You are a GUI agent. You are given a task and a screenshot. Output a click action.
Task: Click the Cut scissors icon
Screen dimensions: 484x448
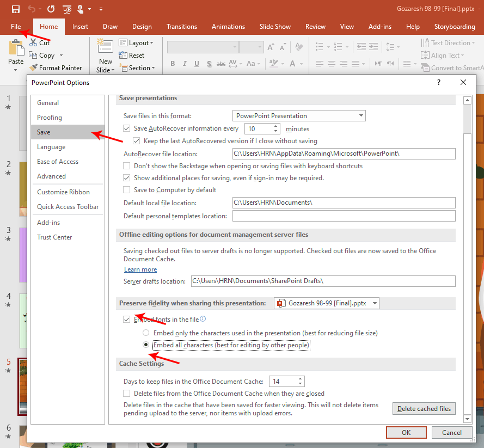[x=34, y=42]
